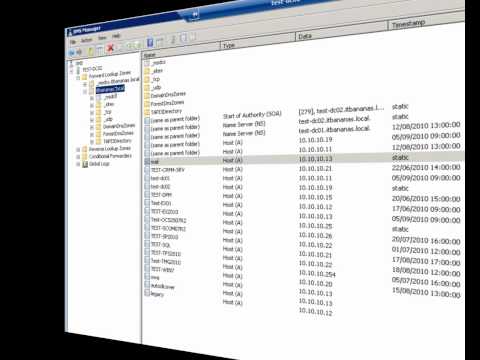Select the TEST-WIN7 host record
480x360 pixels.
click(162, 269)
